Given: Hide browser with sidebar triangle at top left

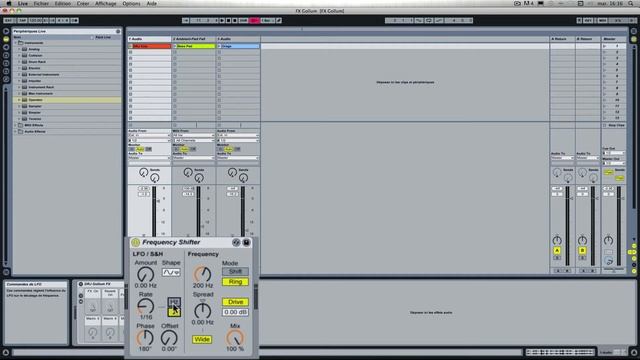Looking at the screenshot, I should (x=6, y=31).
